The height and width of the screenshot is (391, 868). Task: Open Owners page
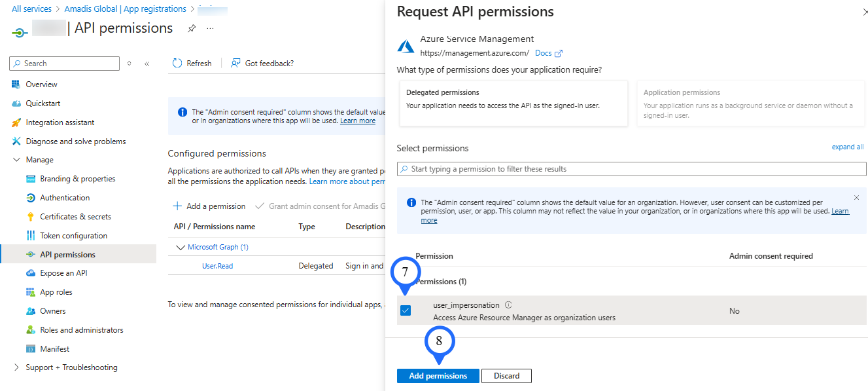pos(53,311)
